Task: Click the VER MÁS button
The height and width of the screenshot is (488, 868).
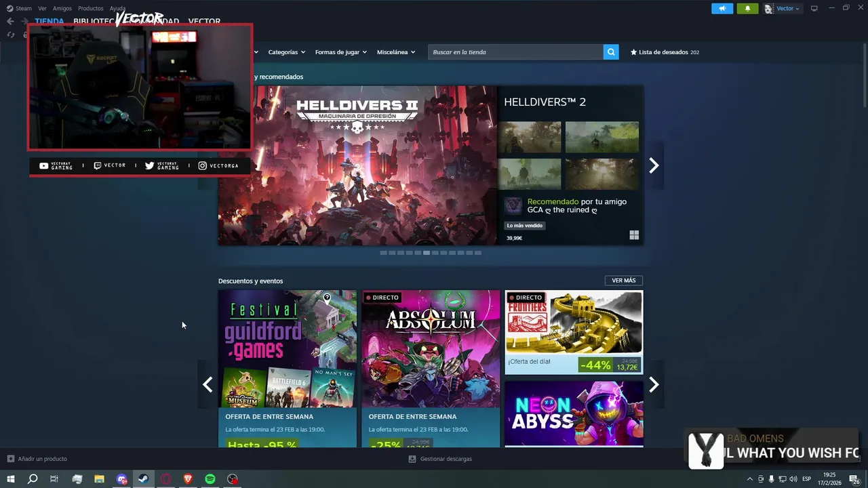Action: coord(624,281)
